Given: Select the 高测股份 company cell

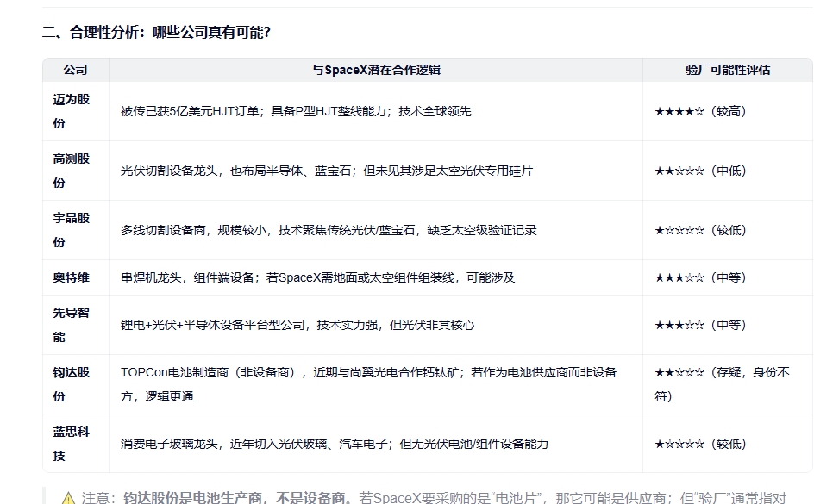Looking at the screenshot, I should pyautogui.click(x=76, y=171).
